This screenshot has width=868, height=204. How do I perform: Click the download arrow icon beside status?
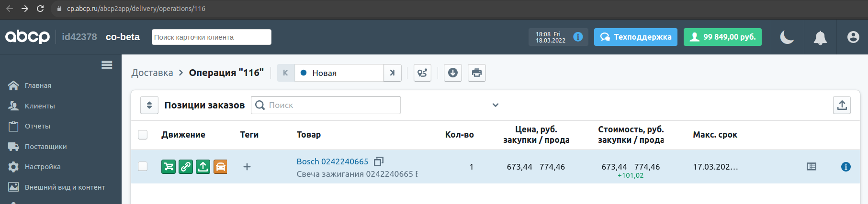click(x=453, y=73)
